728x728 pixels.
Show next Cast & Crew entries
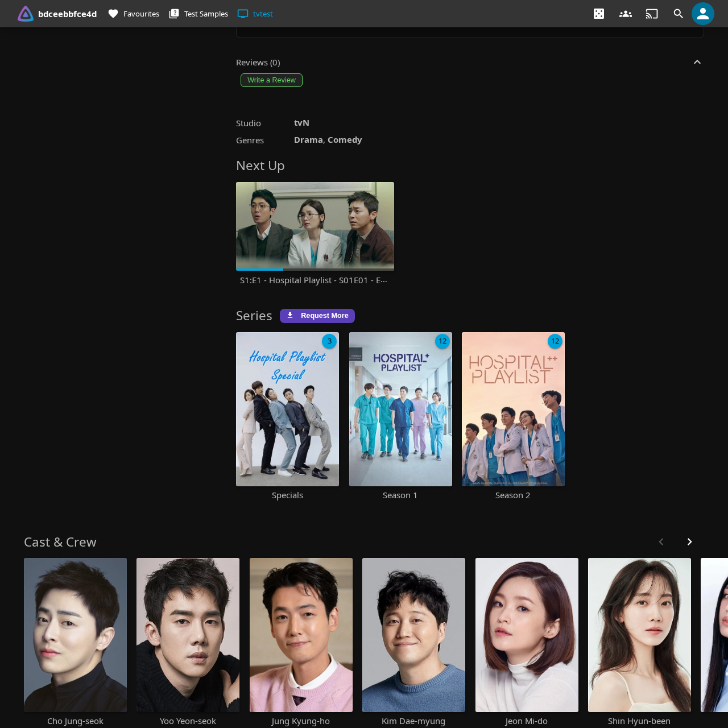click(689, 542)
